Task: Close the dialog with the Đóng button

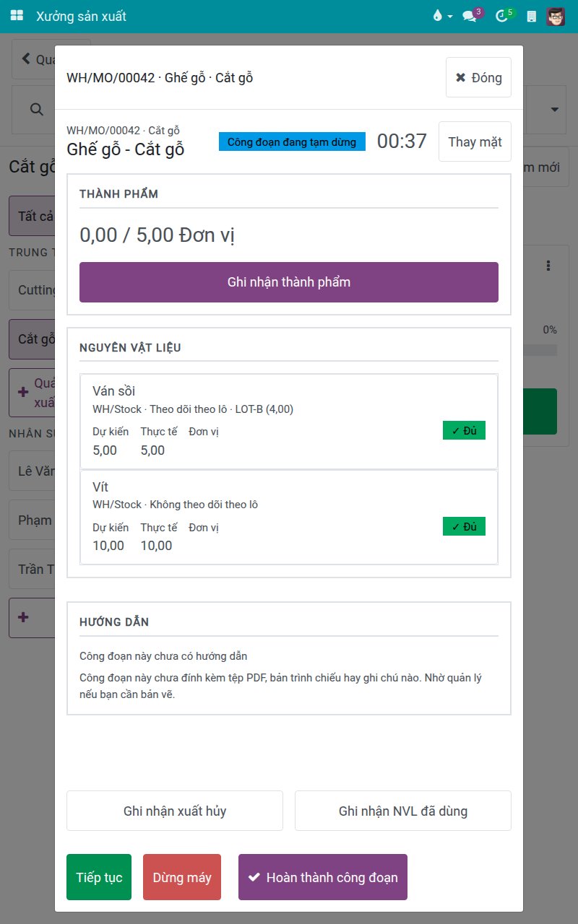Action: [478, 77]
